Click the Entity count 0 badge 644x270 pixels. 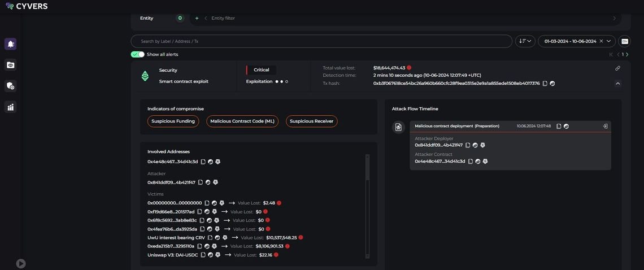coord(180,18)
